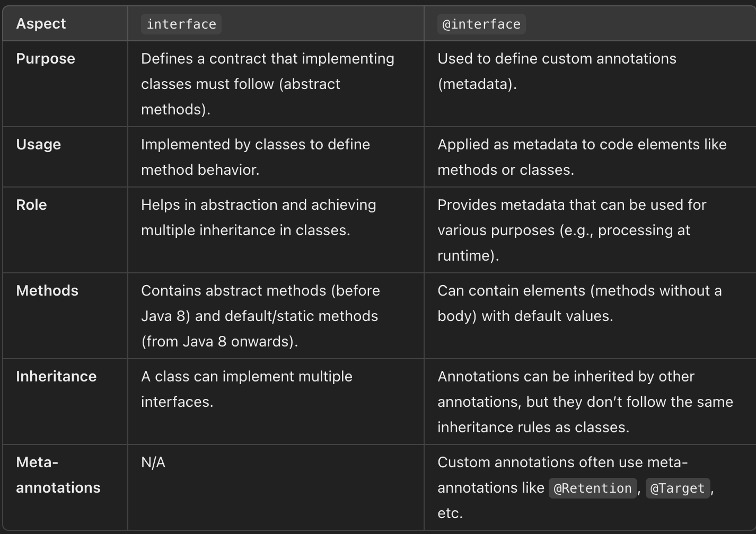Click the "Helps in abstraction" cell text

(x=258, y=217)
